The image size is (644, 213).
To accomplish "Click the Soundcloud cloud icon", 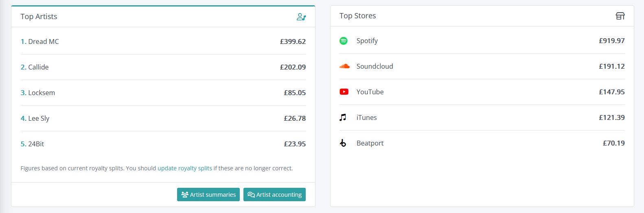I will tap(344, 66).
